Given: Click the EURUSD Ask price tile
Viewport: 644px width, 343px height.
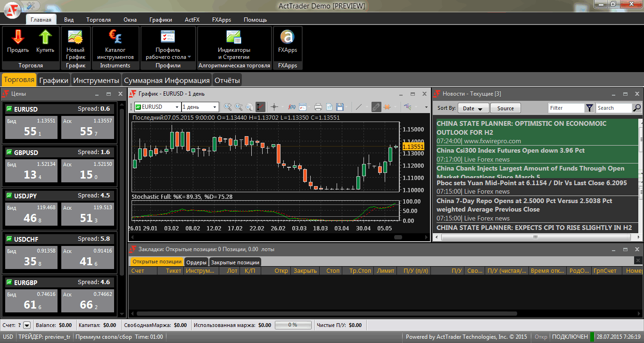Looking at the screenshot, I should click(88, 128).
